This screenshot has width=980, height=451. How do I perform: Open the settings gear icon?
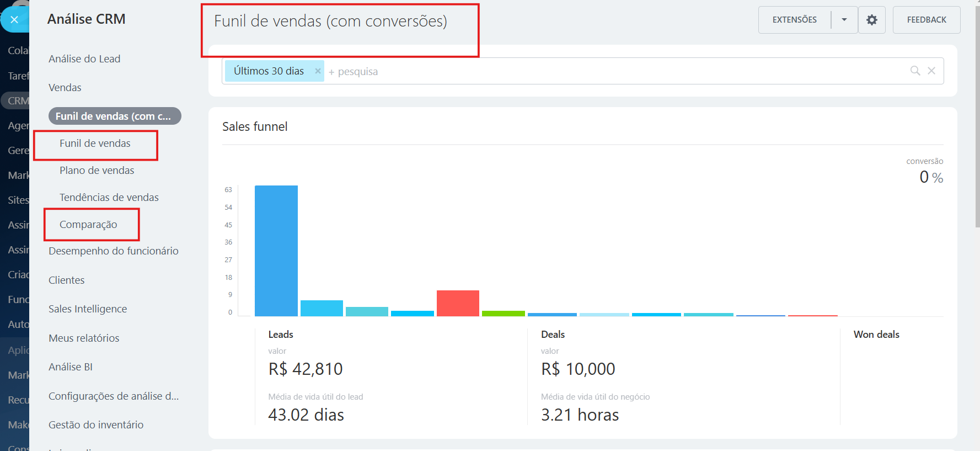click(871, 20)
